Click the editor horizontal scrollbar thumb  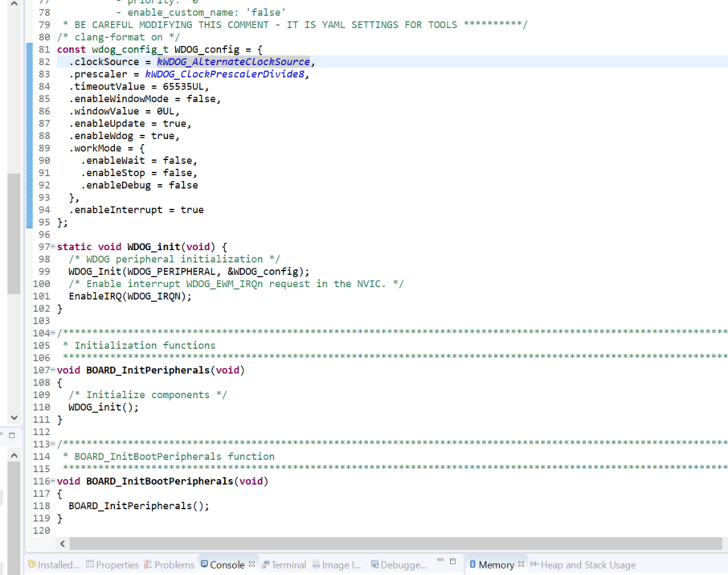395,544
